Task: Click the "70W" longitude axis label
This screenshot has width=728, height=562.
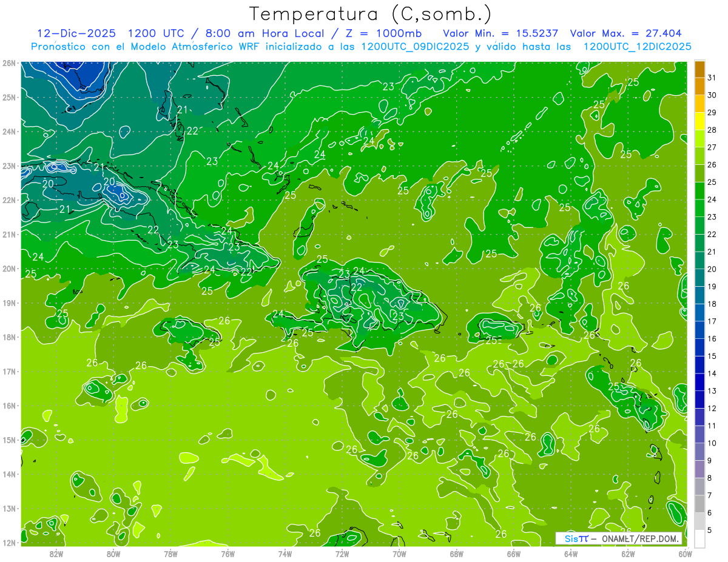Action: click(x=399, y=554)
